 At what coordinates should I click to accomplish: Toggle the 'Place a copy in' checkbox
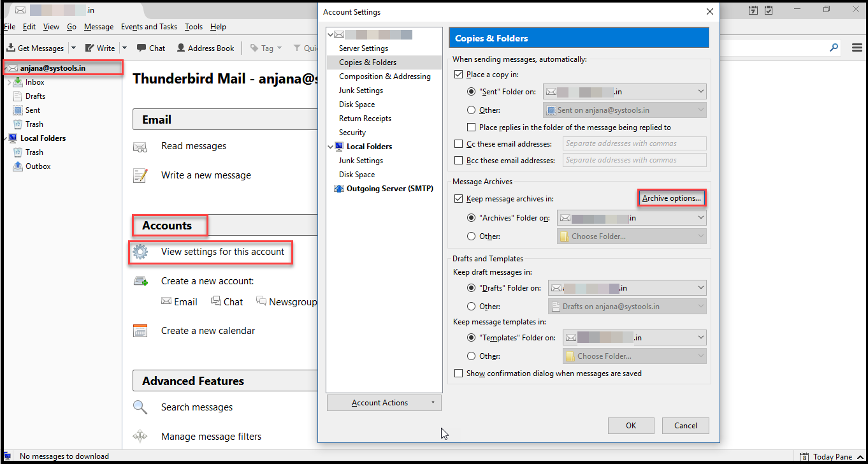[x=458, y=75]
